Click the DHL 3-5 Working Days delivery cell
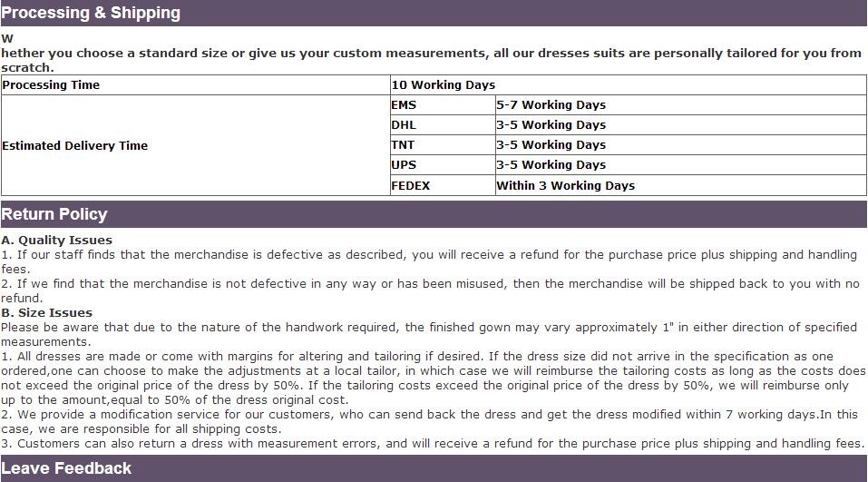The height and width of the screenshot is (482, 868). [x=551, y=124]
